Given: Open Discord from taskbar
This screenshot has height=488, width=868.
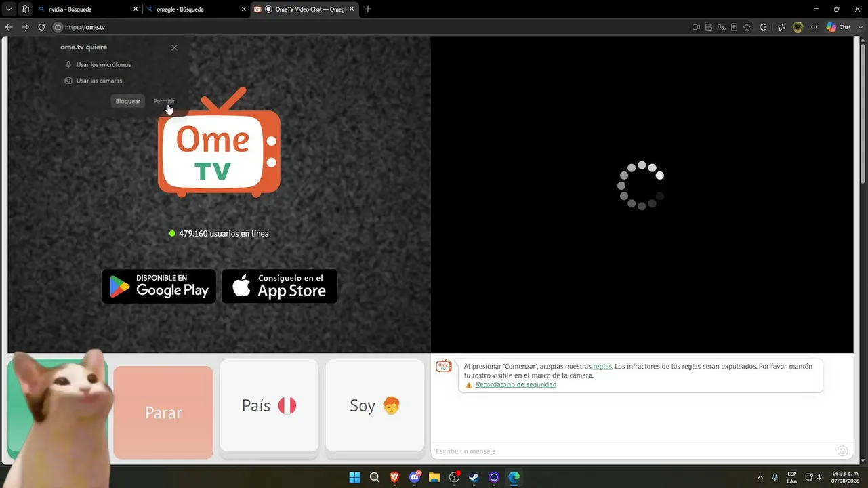Looking at the screenshot, I should pos(415,477).
